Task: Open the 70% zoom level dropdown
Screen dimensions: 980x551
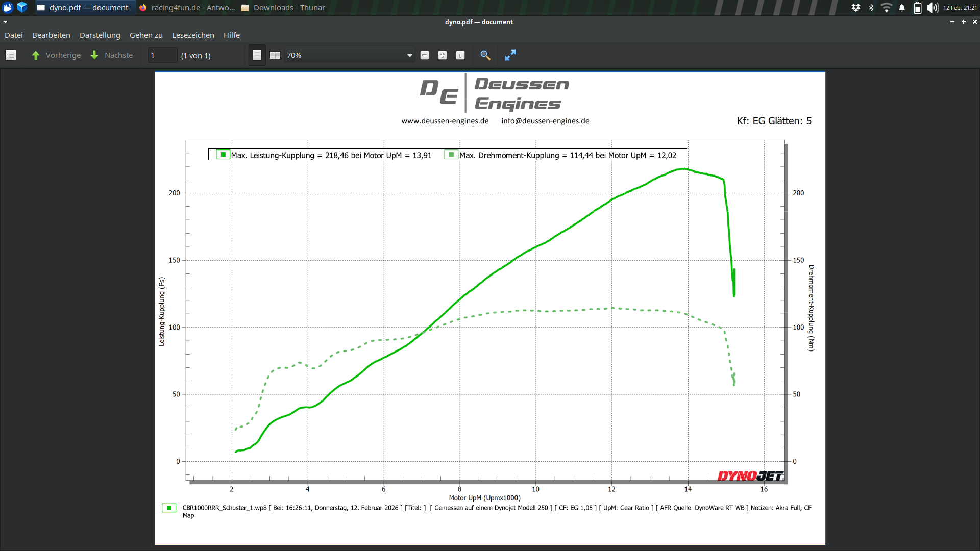Action: [409, 55]
